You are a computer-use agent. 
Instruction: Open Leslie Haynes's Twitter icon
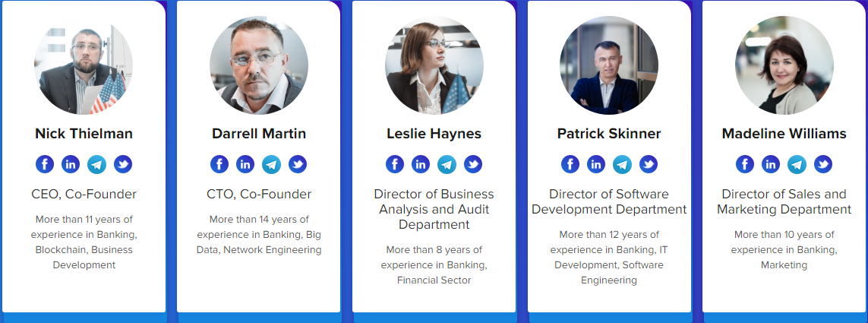pyautogui.click(x=473, y=164)
